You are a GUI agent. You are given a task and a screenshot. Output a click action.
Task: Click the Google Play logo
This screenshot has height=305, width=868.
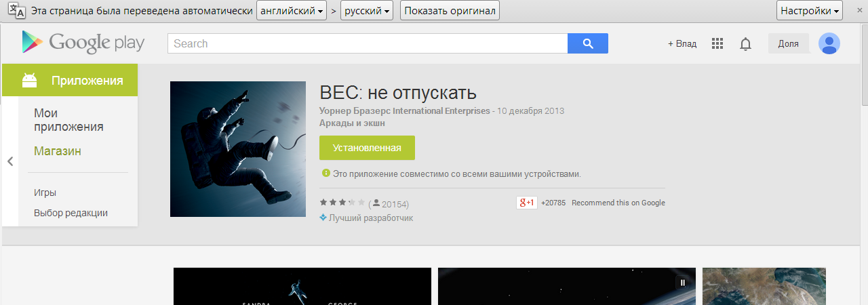83,43
